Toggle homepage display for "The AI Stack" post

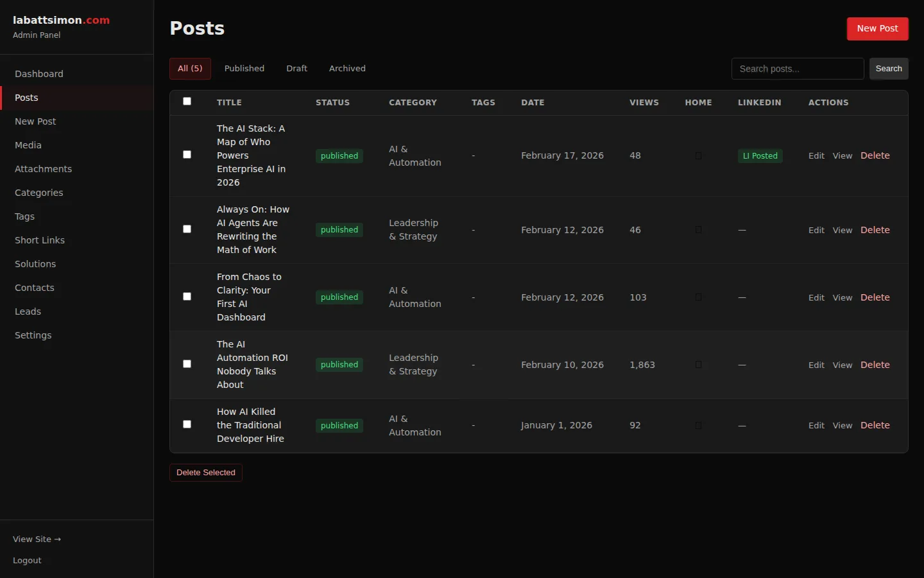click(x=699, y=155)
